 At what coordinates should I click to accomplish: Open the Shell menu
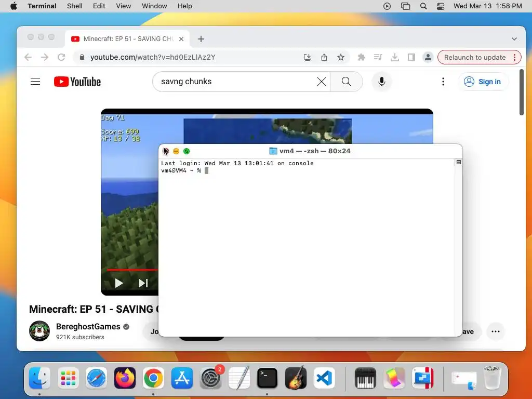click(75, 6)
